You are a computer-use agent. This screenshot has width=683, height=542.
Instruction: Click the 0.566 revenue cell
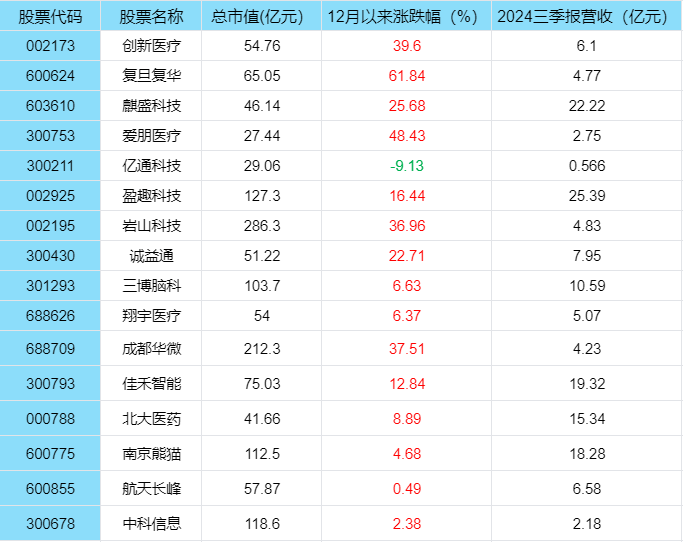[x=587, y=166]
